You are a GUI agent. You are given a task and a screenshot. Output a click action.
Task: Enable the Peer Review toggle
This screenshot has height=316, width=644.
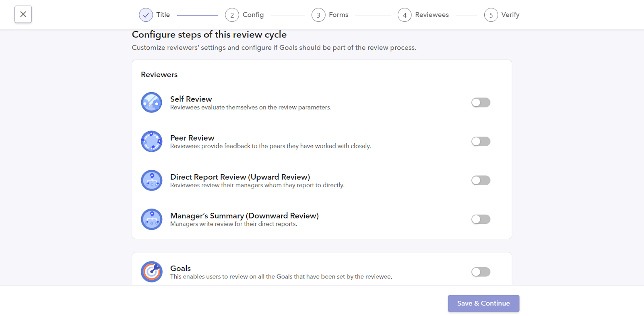[481, 141]
